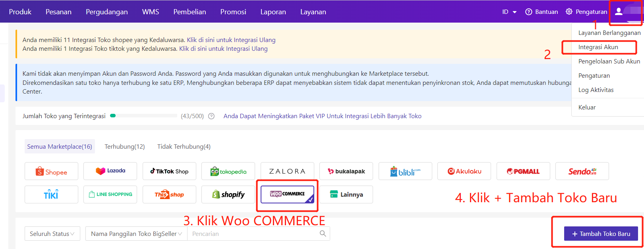Open the Layanan menu
Image resolution: width=644 pixels, height=249 pixels.
pyautogui.click(x=313, y=12)
